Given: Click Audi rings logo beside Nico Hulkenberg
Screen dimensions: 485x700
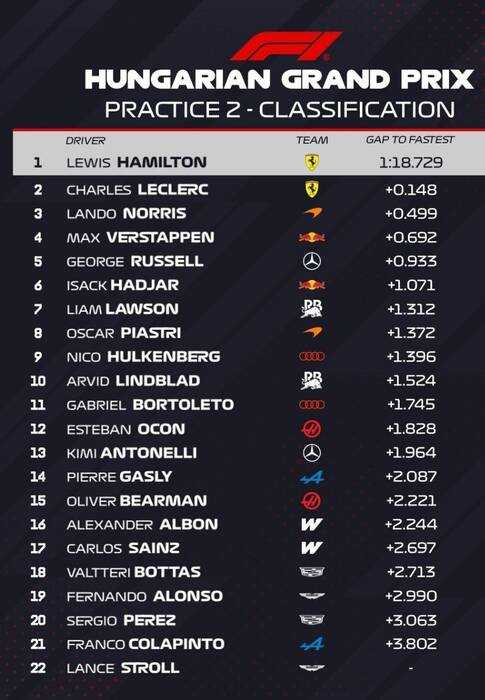Looking at the screenshot, I should click(312, 356).
